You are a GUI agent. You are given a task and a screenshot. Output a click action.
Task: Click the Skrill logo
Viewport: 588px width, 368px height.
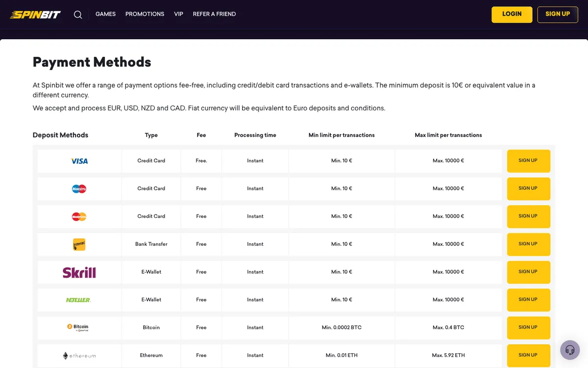(x=79, y=272)
